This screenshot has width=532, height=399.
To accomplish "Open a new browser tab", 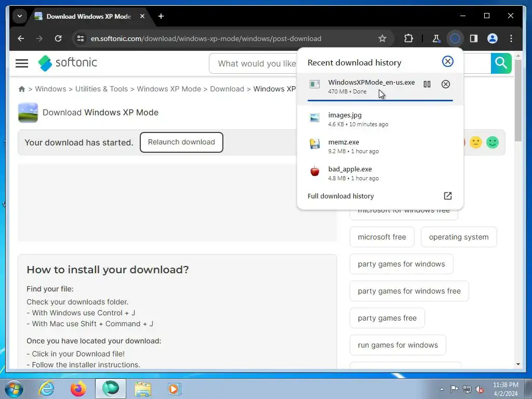I will click(x=161, y=16).
